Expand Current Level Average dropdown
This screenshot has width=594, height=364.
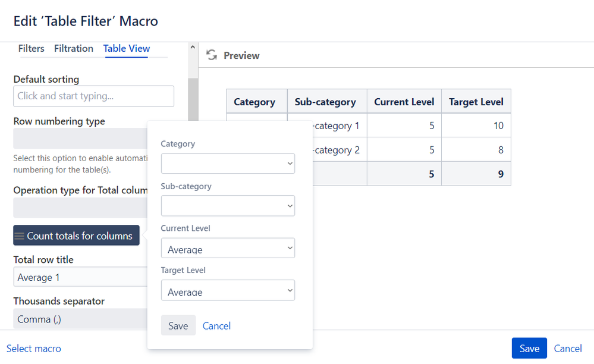pyautogui.click(x=228, y=248)
